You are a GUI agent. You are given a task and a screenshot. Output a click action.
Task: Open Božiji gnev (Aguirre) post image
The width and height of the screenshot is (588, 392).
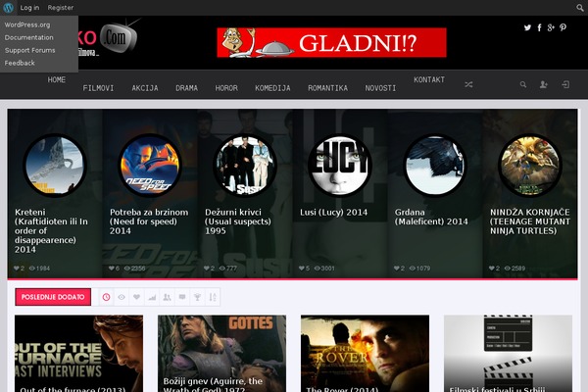click(x=222, y=354)
